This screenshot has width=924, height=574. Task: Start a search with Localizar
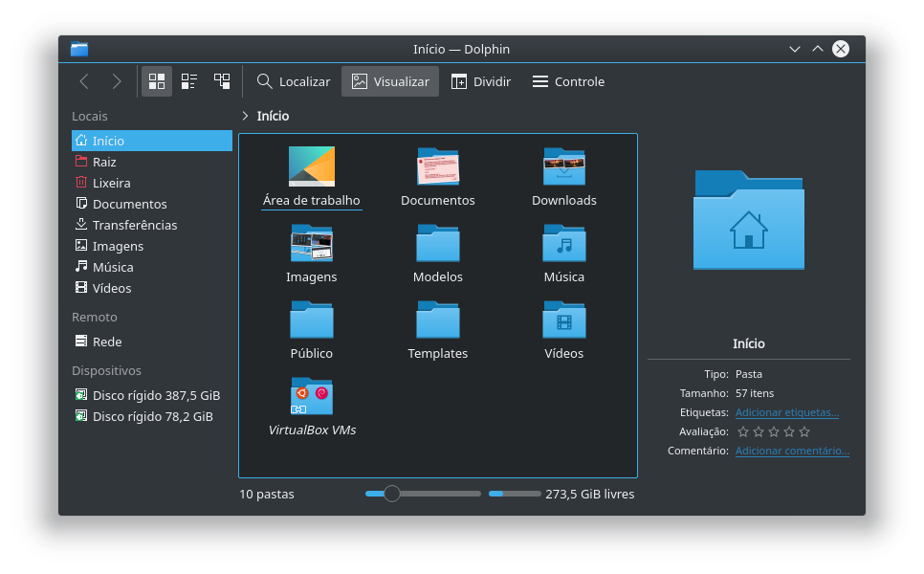click(x=293, y=81)
